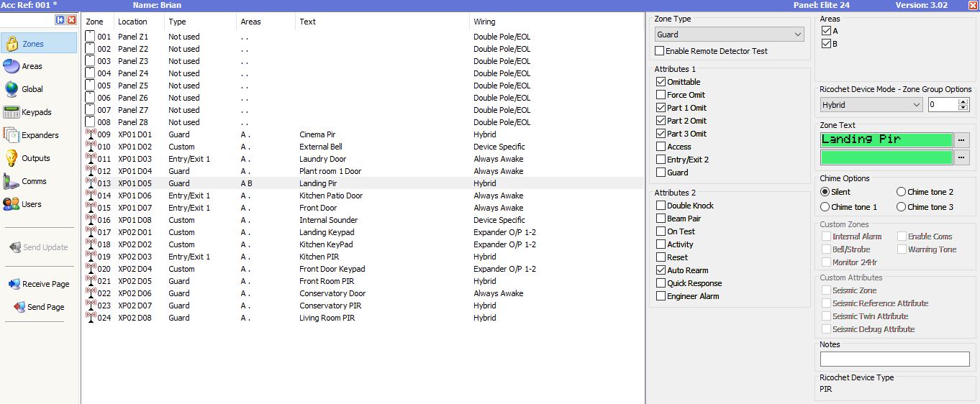The image size is (980, 404).
Task: Uncheck Area B checkbox
Action: (x=826, y=44)
